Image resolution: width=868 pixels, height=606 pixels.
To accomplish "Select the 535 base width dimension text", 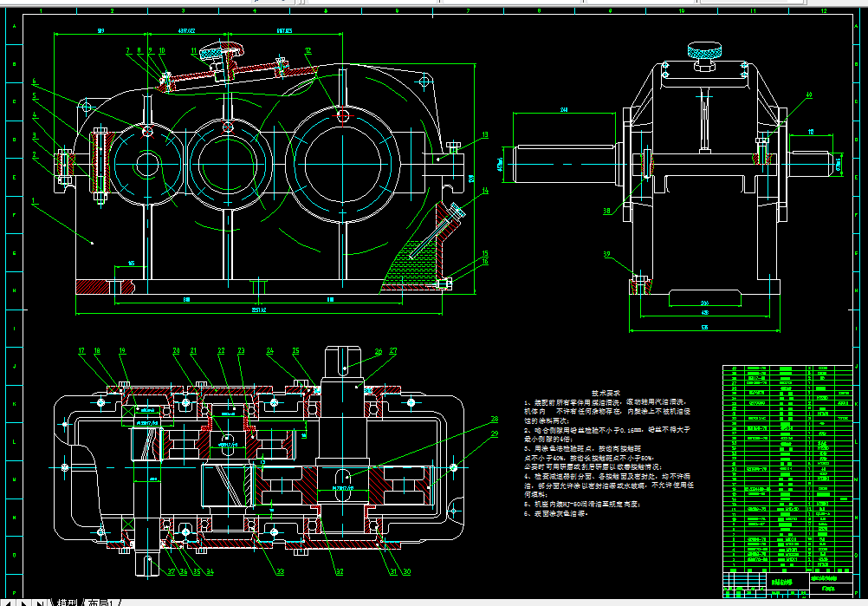I will [704, 328].
